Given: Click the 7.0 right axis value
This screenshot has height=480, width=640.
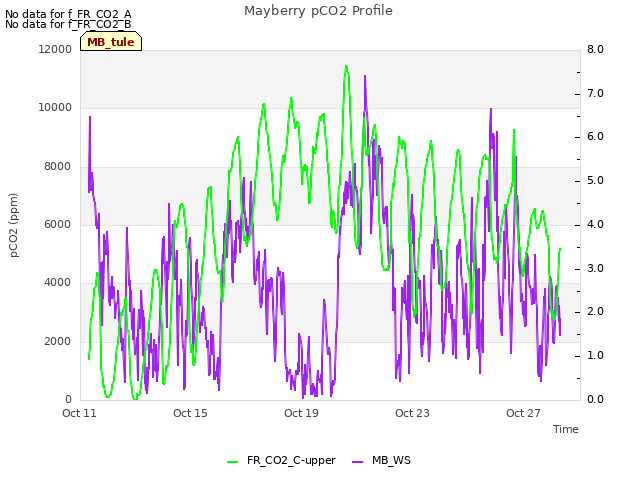Looking at the screenshot, I should click(595, 93).
